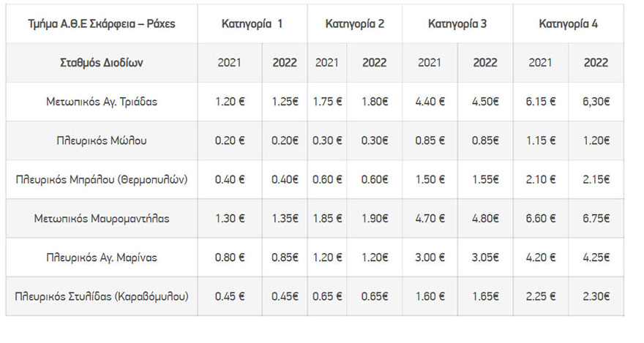Click the Κατηγορία 2 column header
Image resolution: width=644 pixels, height=343 pixels.
[355, 23]
